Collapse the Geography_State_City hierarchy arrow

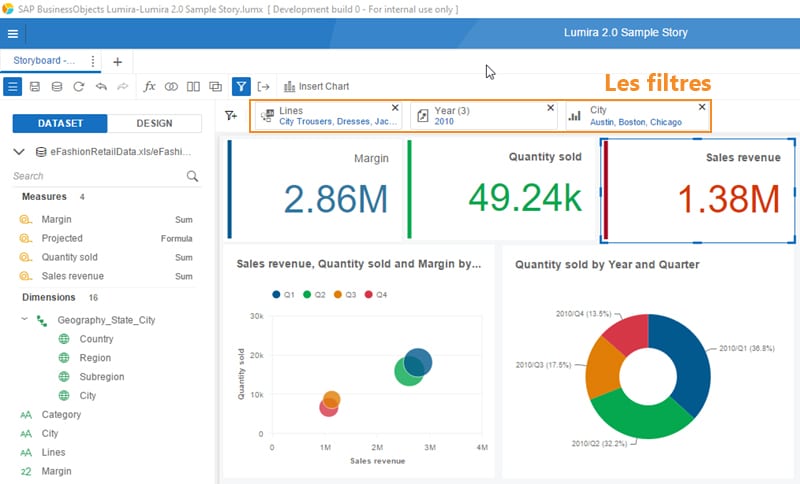click(24, 319)
